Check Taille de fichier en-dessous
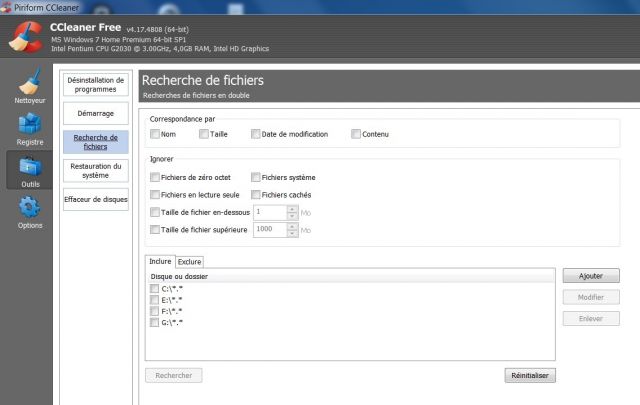640x405 pixels. (x=155, y=212)
